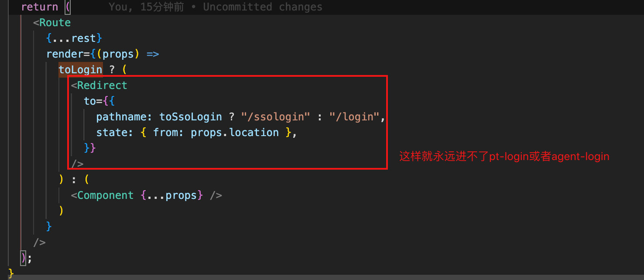Click the 'props' parameter in render arrow function
Screen dimensions: 644x280
click(x=118, y=54)
